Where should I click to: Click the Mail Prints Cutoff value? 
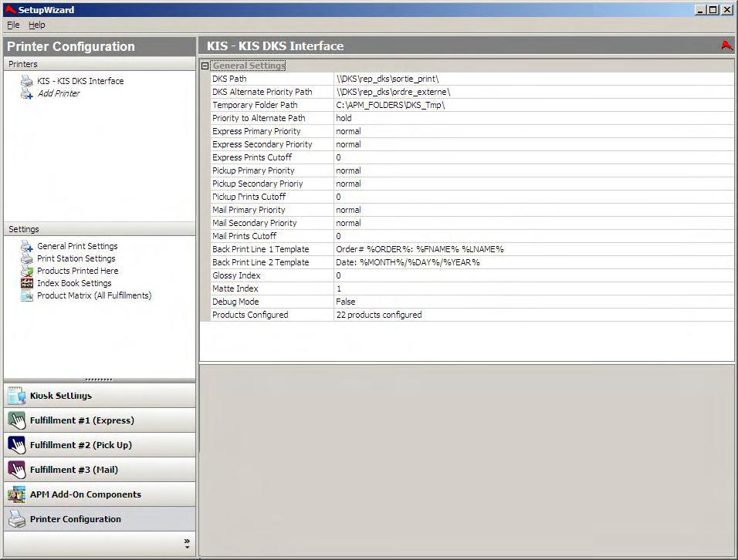[533, 236]
